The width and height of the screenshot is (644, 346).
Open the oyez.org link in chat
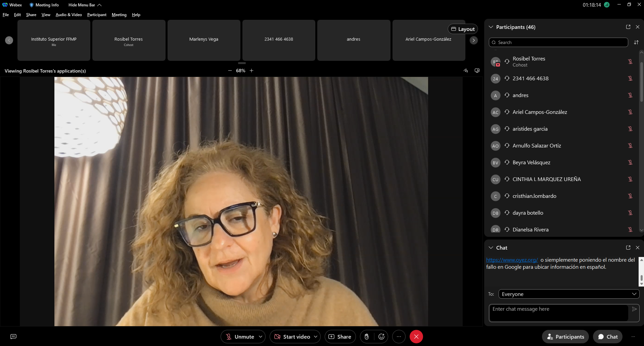512,260
